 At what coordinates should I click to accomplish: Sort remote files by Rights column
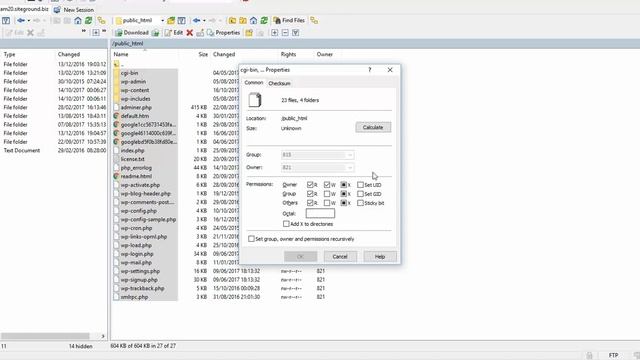288,54
